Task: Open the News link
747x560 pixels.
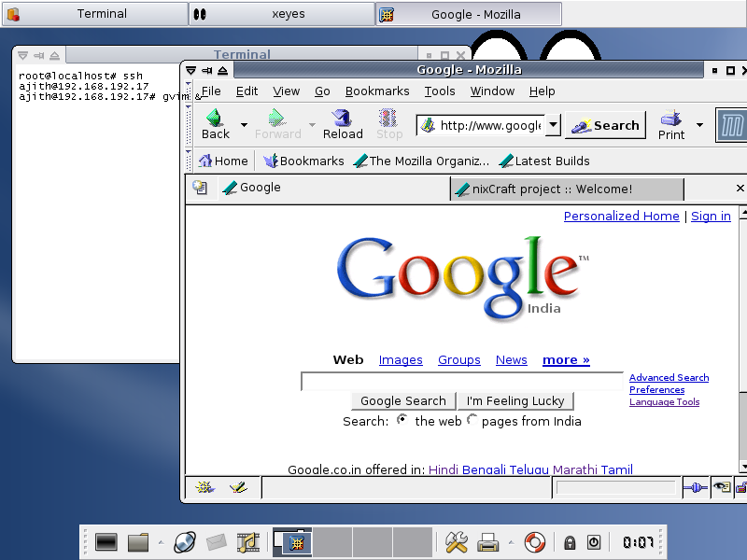Action: click(x=511, y=360)
